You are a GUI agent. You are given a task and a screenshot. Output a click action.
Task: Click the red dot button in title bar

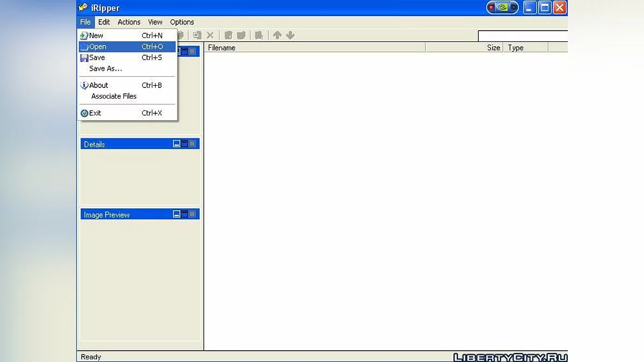(x=492, y=8)
